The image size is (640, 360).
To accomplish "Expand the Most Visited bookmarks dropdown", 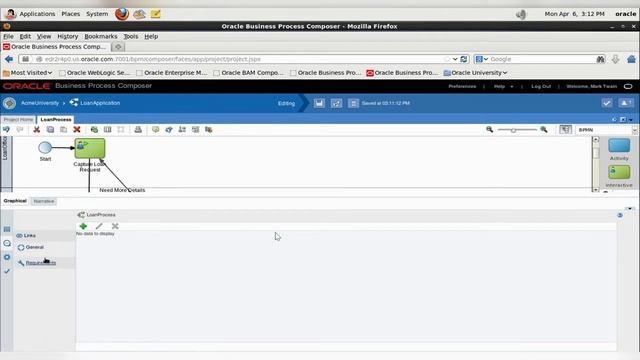I will point(27,73).
